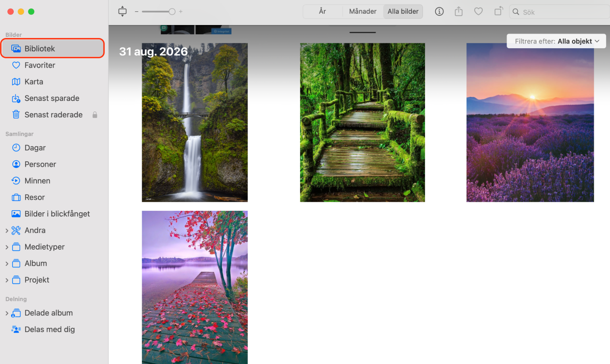Click the yellow minimize window button
This screenshot has height=364, width=610.
click(x=21, y=12)
